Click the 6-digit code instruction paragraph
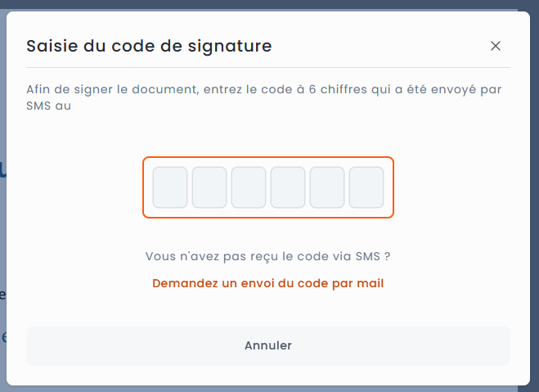The height and width of the screenshot is (392, 539). tap(263, 90)
